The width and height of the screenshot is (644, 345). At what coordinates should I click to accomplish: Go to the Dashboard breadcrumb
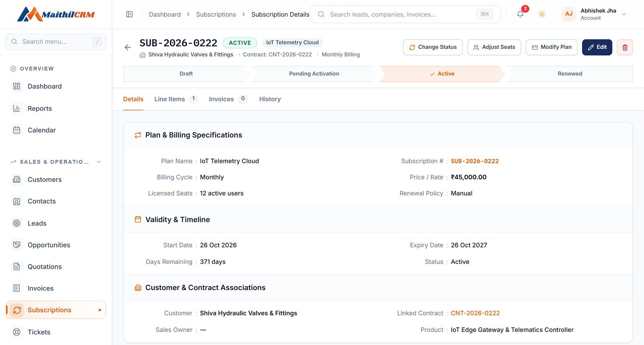(165, 15)
